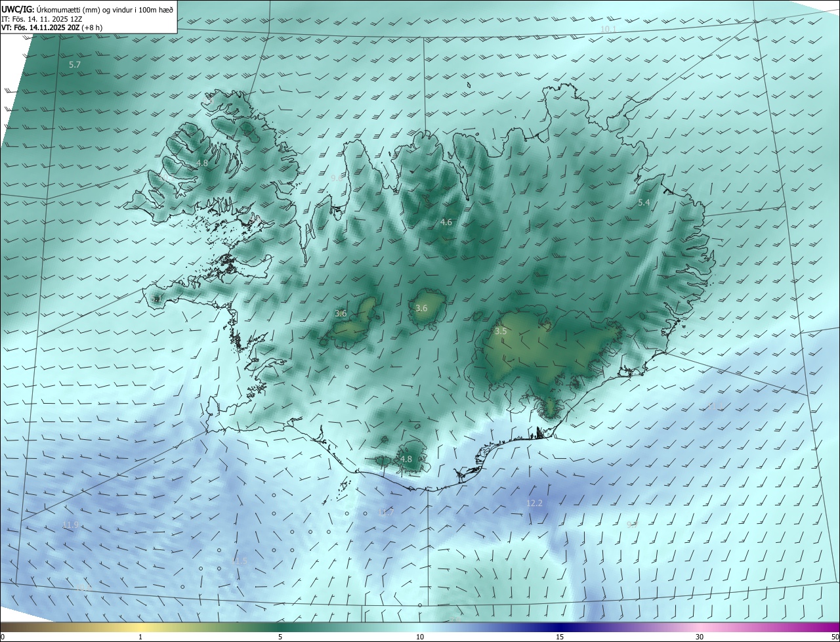840x642 pixels.
Task: Click the initial time line "IT: Fös. 14. 11. 2025 12Z"
Action: click(x=43, y=18)
